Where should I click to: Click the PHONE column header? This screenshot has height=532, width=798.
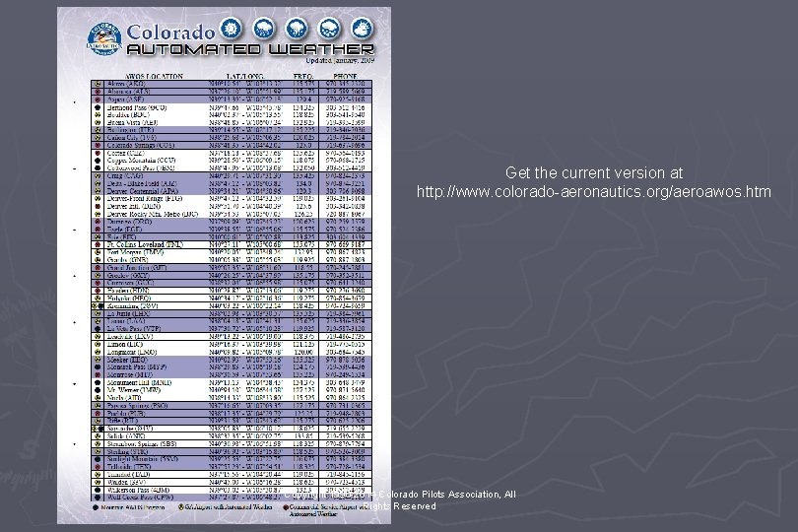(346, 77)
